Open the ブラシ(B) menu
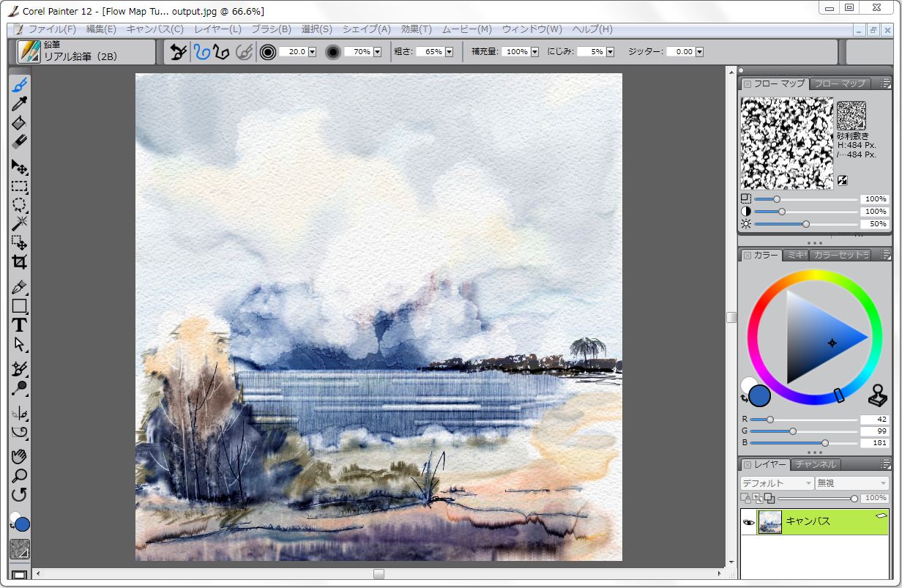This screenshot has width=902, height=588. [271, 29]
